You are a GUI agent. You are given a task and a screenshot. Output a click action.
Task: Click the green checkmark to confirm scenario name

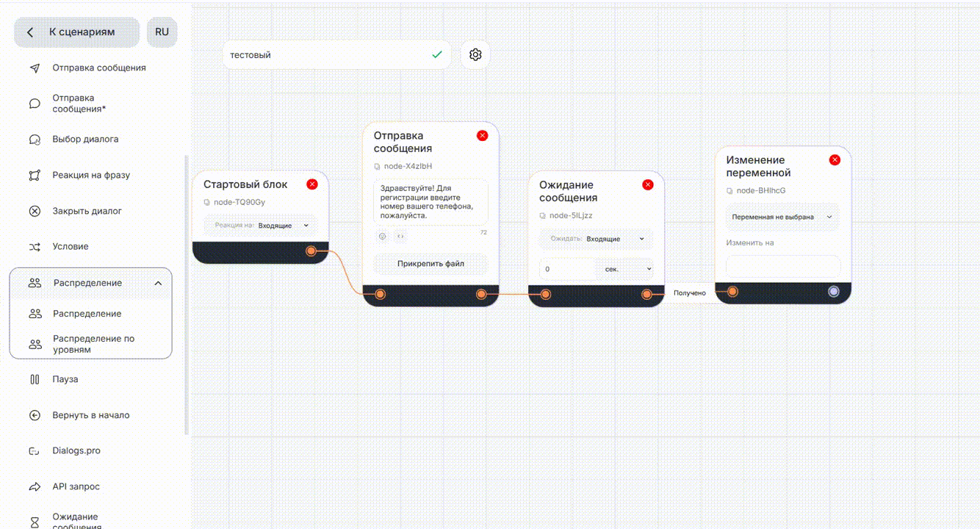(x=437, y=54)
